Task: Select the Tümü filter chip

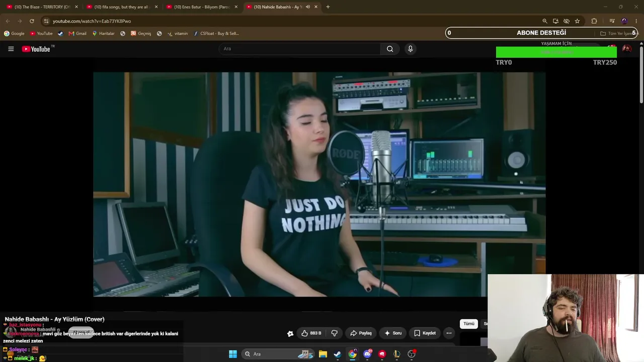Action: pos(469,324)
